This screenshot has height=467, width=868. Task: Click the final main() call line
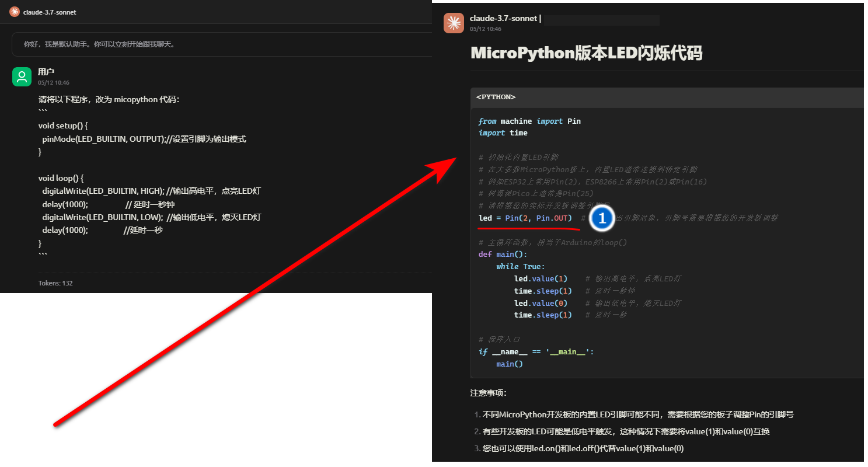point(510,364)
